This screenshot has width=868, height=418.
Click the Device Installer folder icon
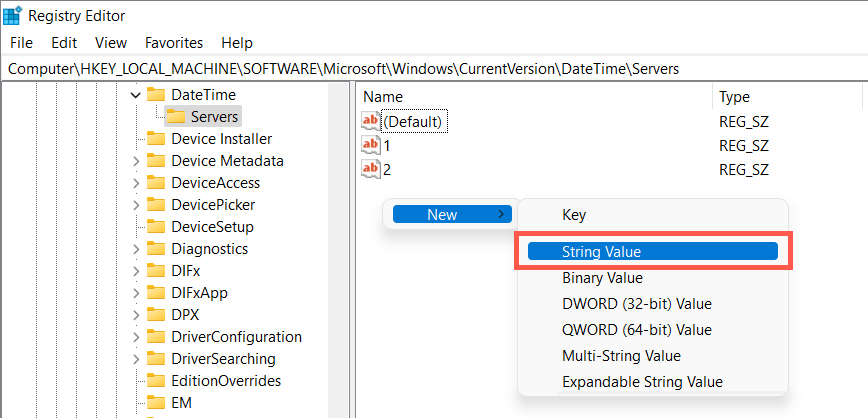click(x=156, y=139)
